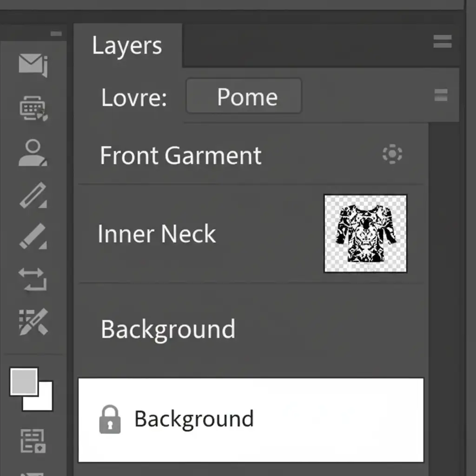Open the Layers panel hamburger menu
The image size is (476, 476).
tap(442, 42)
